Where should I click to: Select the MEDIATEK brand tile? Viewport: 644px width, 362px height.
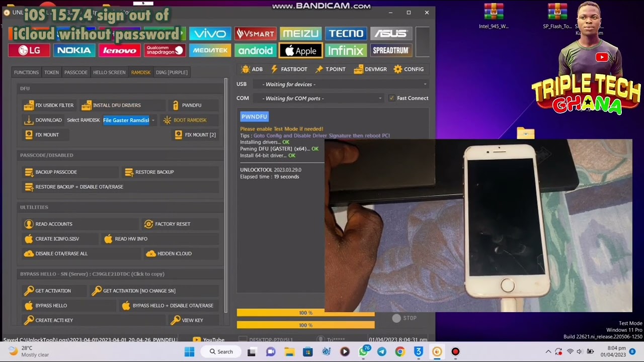(210, 50)
